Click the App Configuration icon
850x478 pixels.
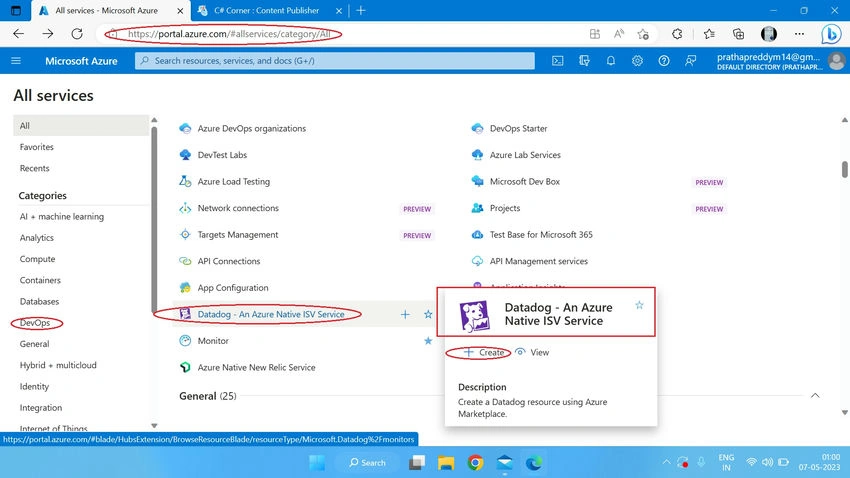pos(185,288)
